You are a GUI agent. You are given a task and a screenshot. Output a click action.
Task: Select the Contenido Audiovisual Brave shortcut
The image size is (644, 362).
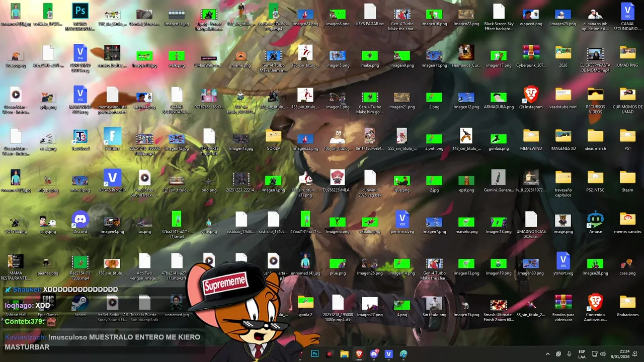595,308
